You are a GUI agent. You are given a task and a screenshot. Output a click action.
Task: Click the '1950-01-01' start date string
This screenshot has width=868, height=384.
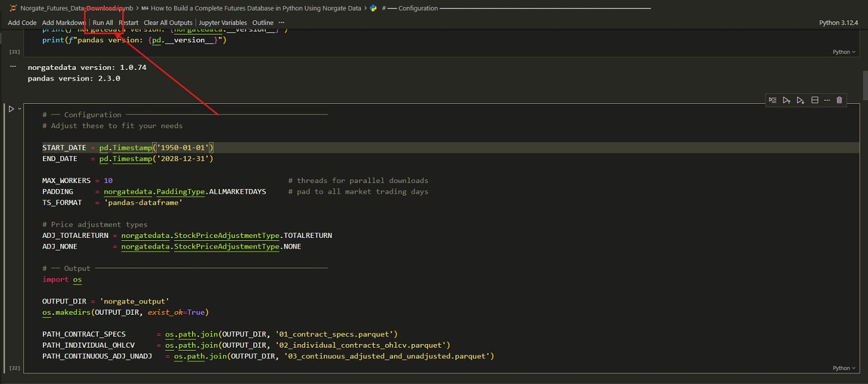[x=182, y=147]
